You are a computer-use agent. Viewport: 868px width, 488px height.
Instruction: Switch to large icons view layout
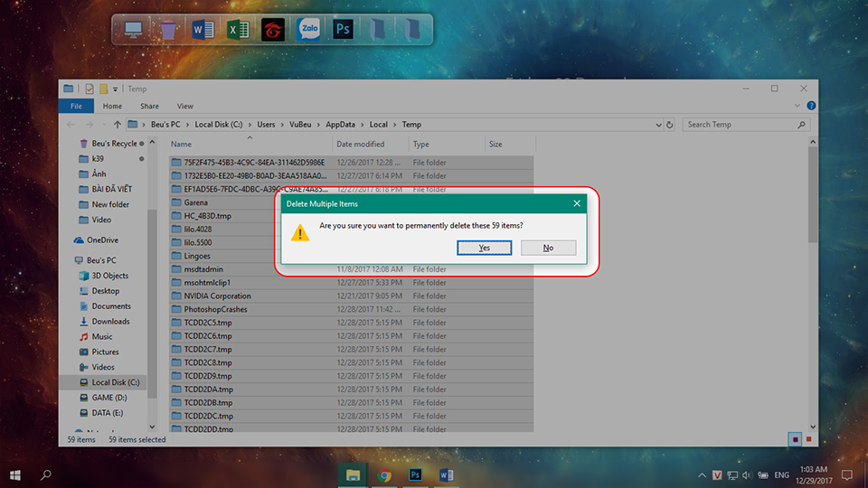pos(808,439)
